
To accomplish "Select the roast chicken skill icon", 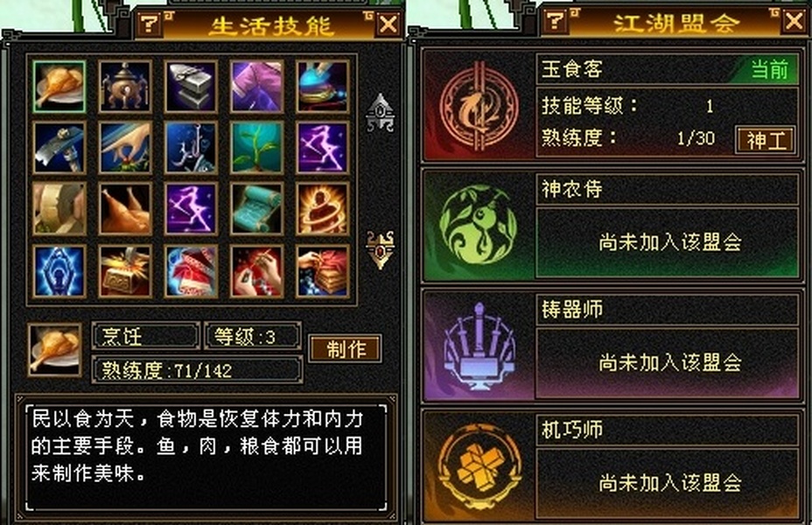I will pyautogui.click(x=125, y=208).
